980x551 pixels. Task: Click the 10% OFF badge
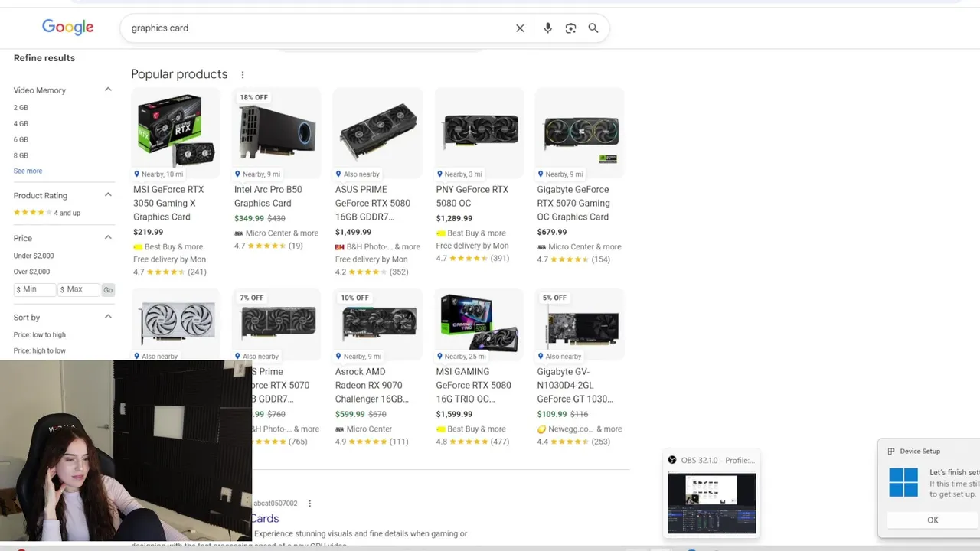354,298
